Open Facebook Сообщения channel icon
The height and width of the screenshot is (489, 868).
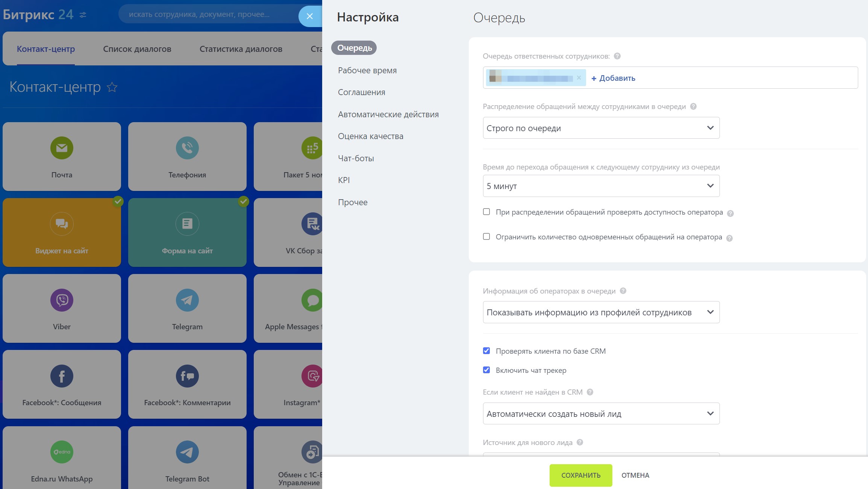62,376
